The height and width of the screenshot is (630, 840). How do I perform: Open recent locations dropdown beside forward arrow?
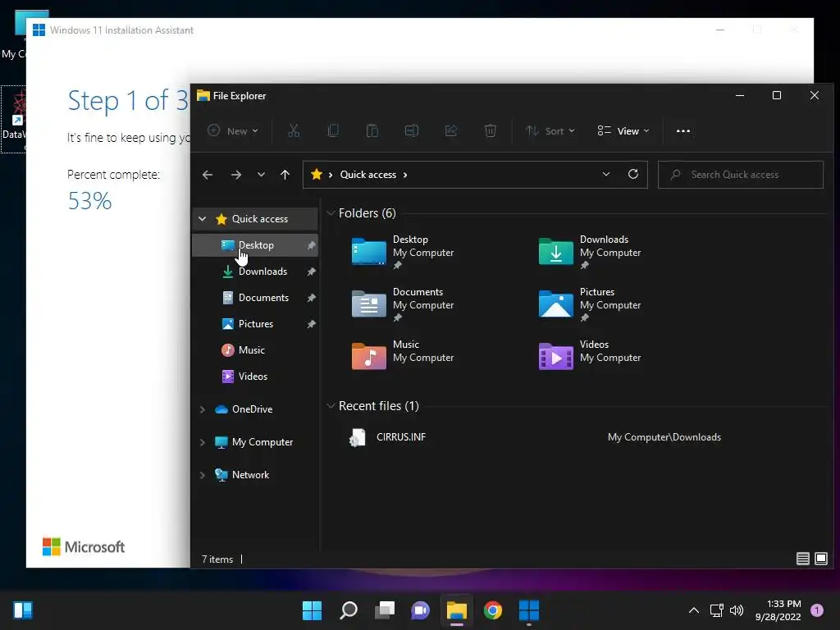[261, 175]
